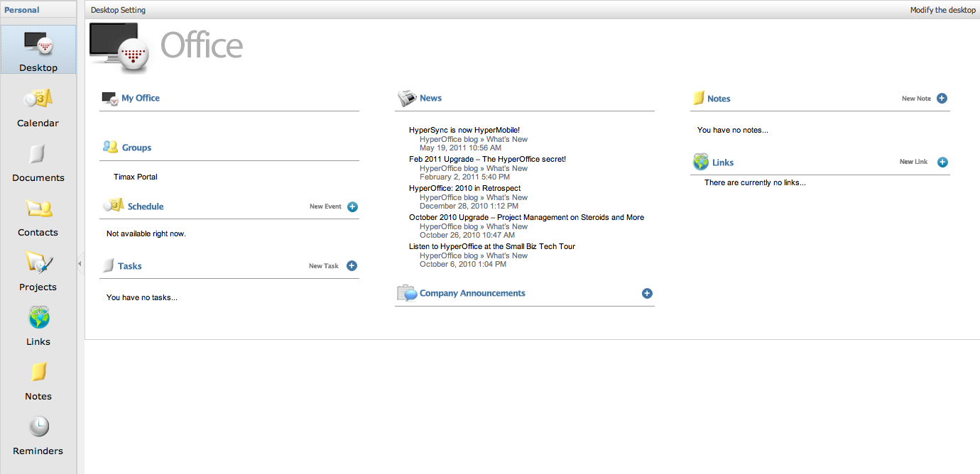The image size is (980, 474).
Task: Click the large Office logo icon
Action: click(x=119, y=48)
